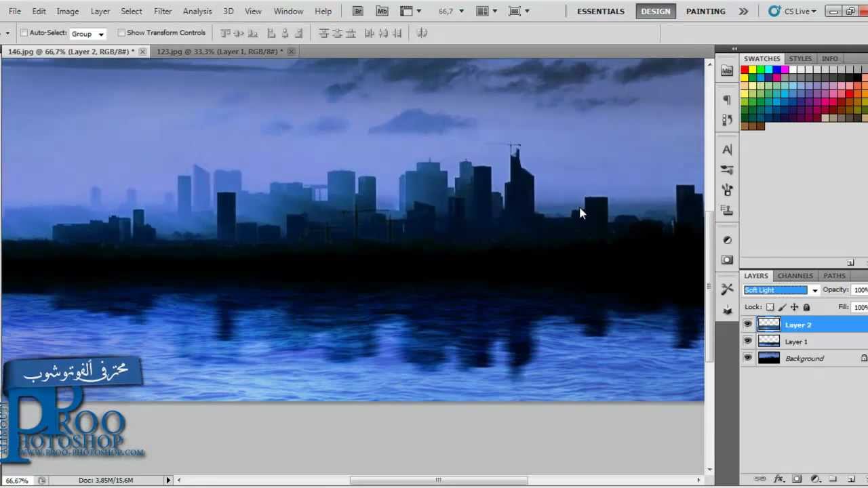868x488 pixels.
Task: Open the Analysis menu
Action: click(197, 12)
